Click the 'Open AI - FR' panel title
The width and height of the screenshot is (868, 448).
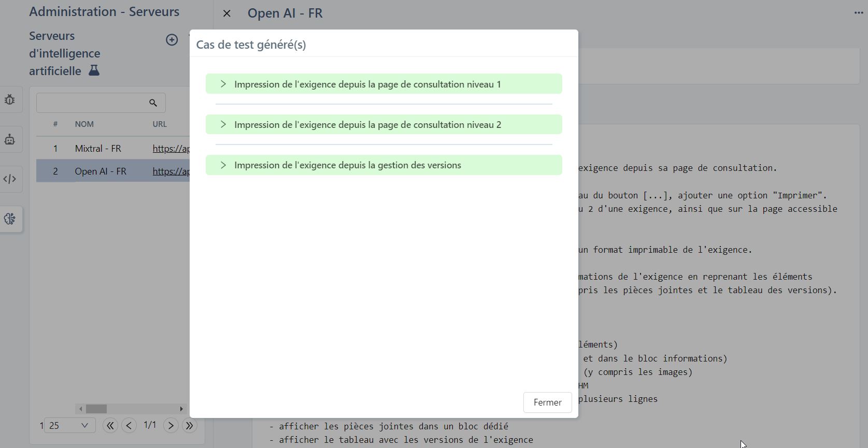point(285,13)
